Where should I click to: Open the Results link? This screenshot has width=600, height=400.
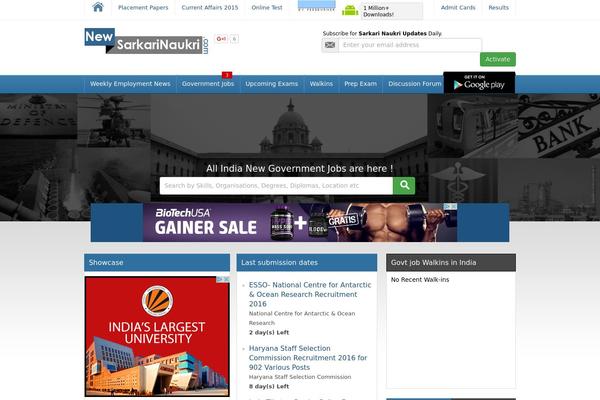[x=499, y=7]
